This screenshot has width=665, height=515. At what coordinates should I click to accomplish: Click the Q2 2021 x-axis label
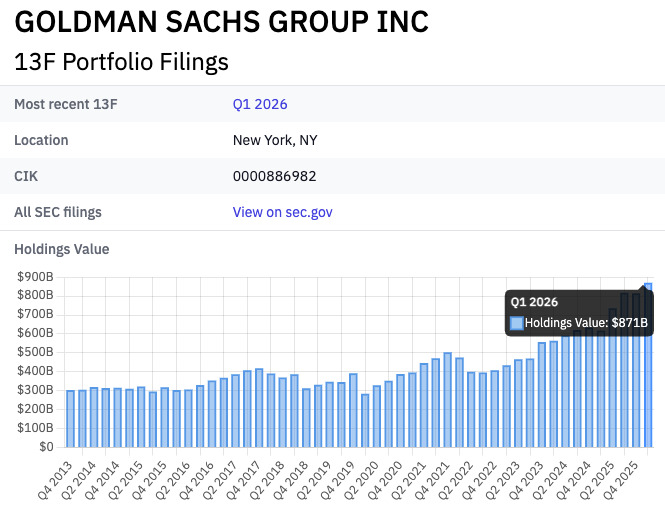coord(408,480)
